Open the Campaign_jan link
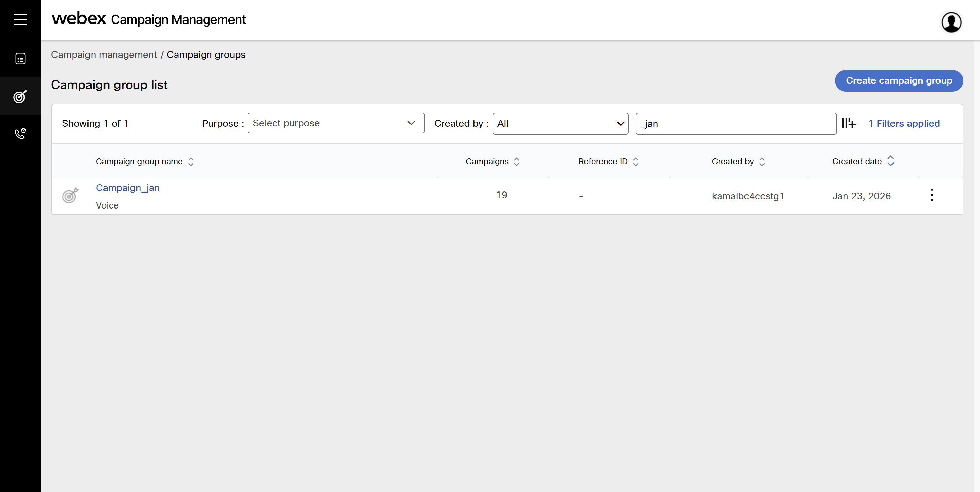The height and width of the screenshot is (492, 980). tap(127, 188)
